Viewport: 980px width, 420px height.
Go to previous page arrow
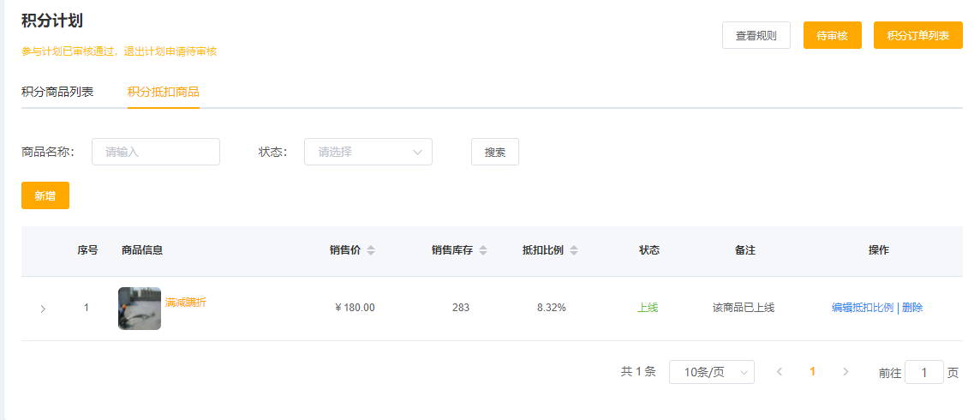click(x=780, y=372)
